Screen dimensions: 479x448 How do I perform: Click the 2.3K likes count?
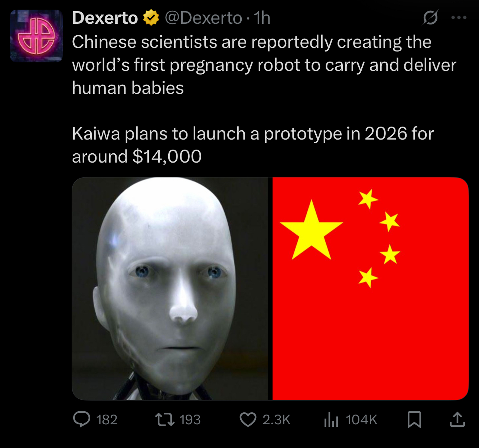(x=276, y=420)
